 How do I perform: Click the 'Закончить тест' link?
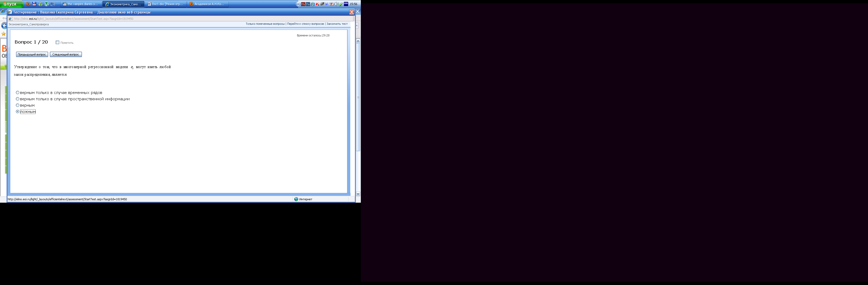(337, 24)
